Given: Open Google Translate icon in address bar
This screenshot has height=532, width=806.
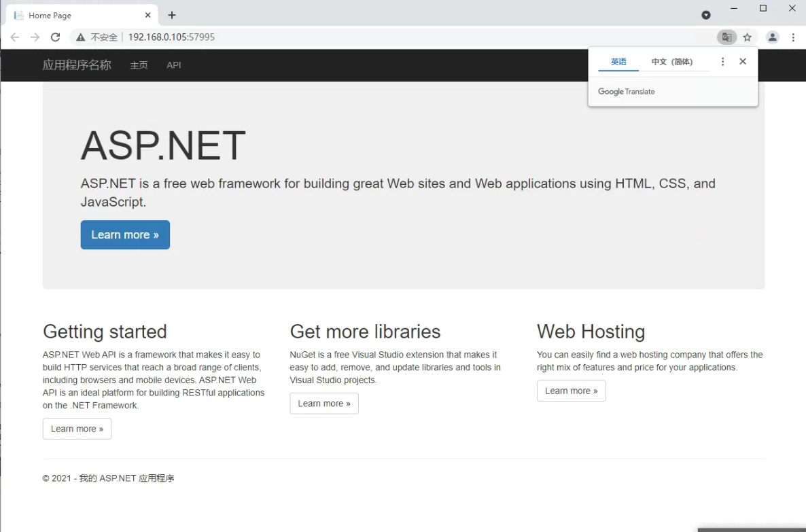Looking at the screenshot, I should (x=726, y=37).
